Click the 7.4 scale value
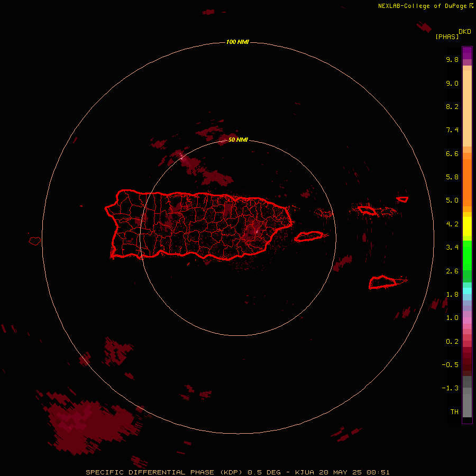The image size is (476, 476). (x=452, y=130)
